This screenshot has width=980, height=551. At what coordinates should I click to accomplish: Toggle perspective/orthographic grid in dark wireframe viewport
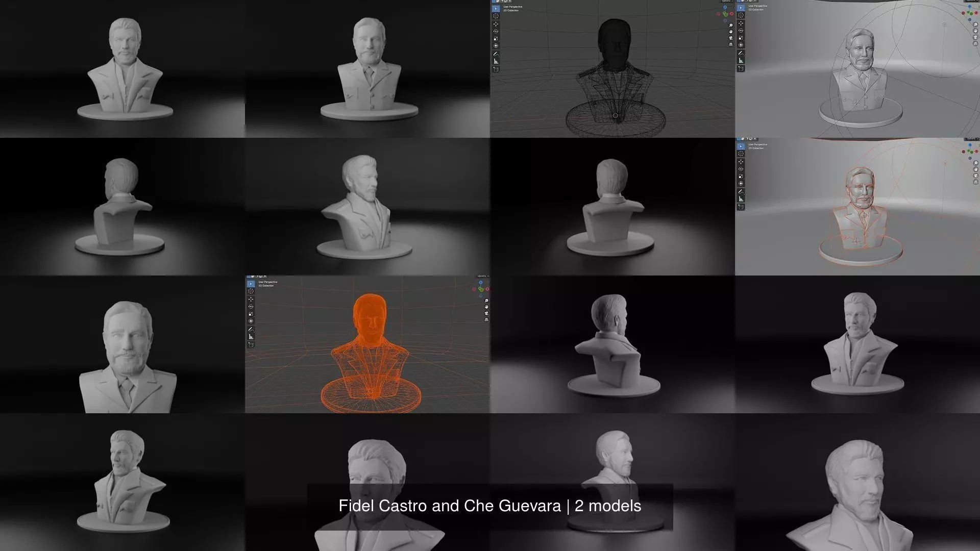click(x=731, y=44)
